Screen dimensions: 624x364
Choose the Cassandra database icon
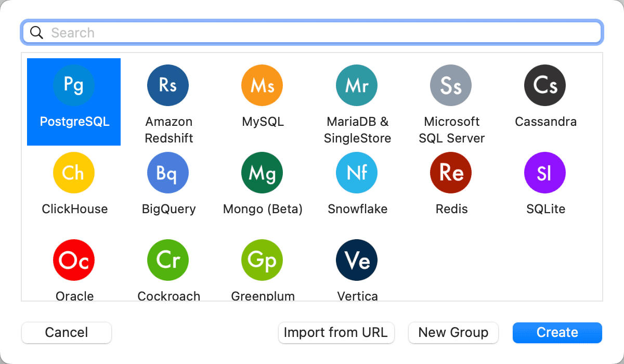pyautogui.click(x=544, y=85)
